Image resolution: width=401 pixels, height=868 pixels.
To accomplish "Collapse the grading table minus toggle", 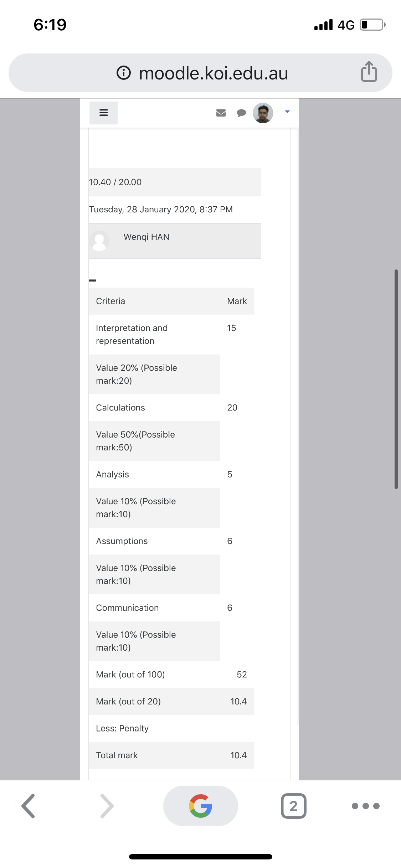I will click(x=93, y=280).
